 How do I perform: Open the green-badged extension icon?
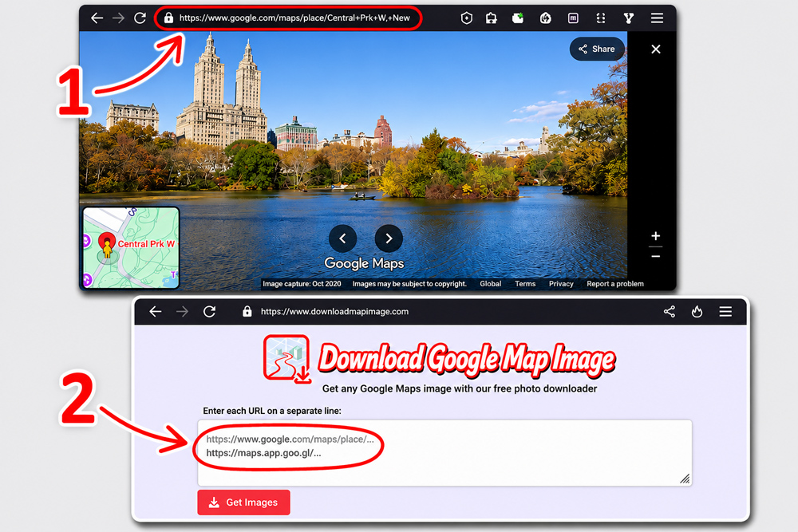tap(518, 18)
